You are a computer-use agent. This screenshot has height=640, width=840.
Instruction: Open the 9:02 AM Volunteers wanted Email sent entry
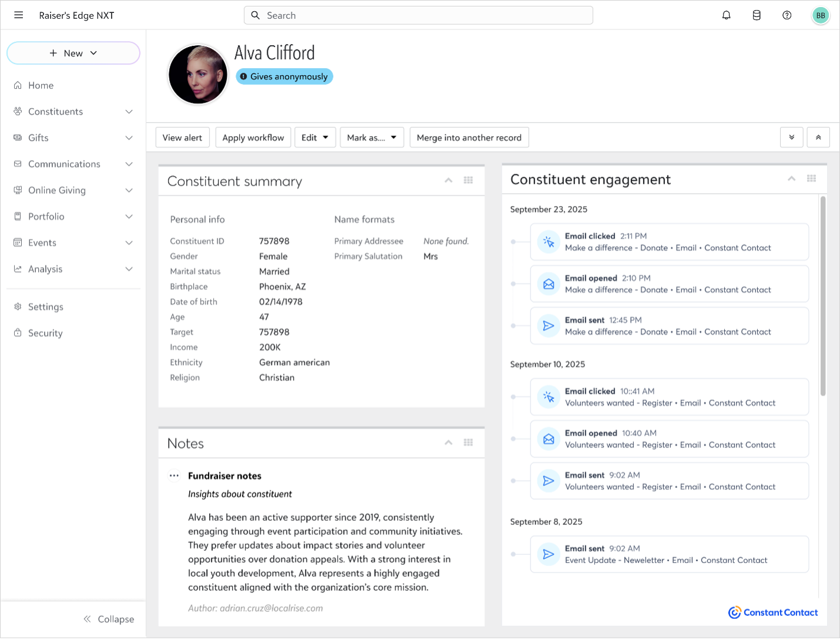click(x=669, y=481)
